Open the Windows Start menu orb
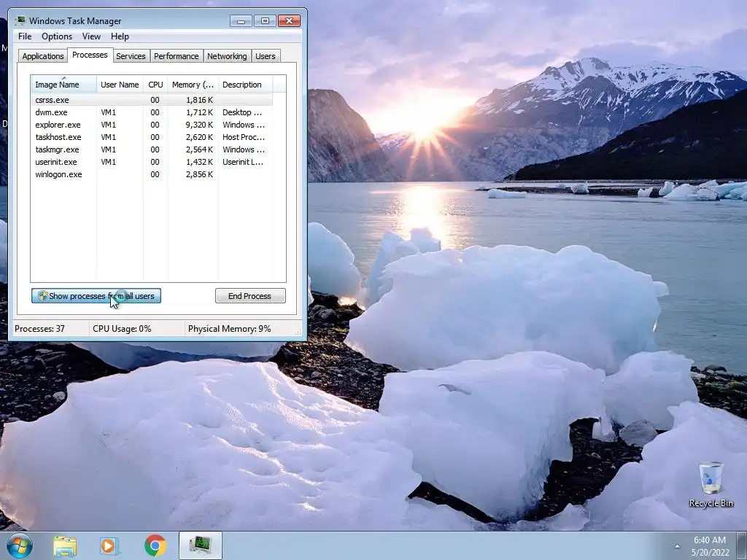 (20, 545)
